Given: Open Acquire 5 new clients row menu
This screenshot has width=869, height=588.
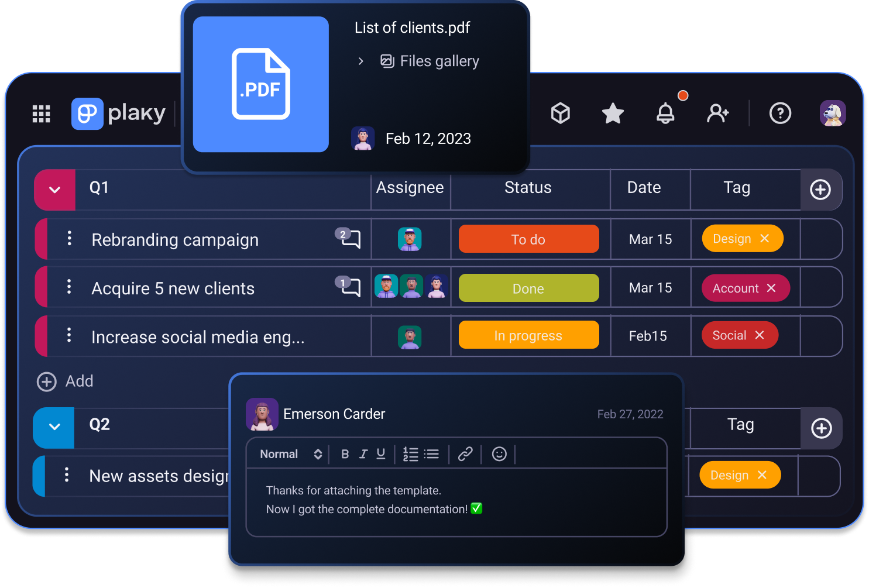Looking at the screenshot, I should click(x=70, y=287).
